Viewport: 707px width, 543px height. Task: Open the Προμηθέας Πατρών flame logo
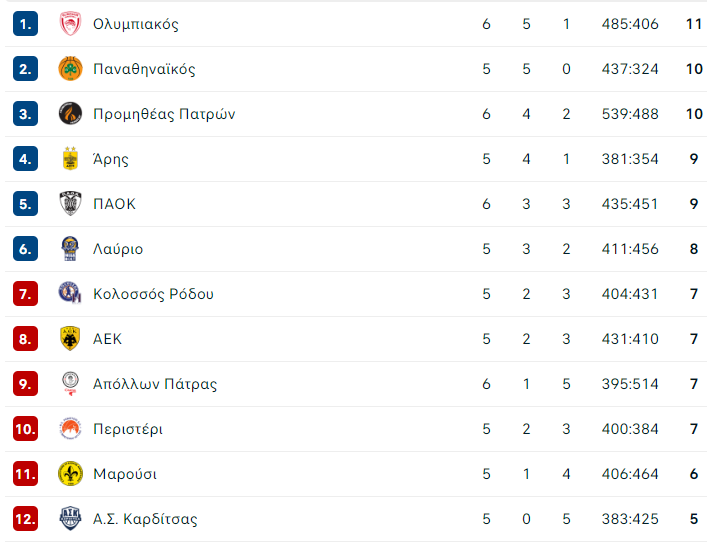tap(70, 113)
